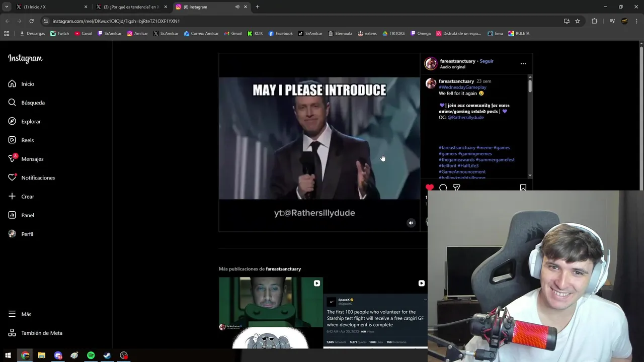This screenshot has width=644, height=362.
Task: Save the post with bookmark icon
Action: tap(523, 188)
